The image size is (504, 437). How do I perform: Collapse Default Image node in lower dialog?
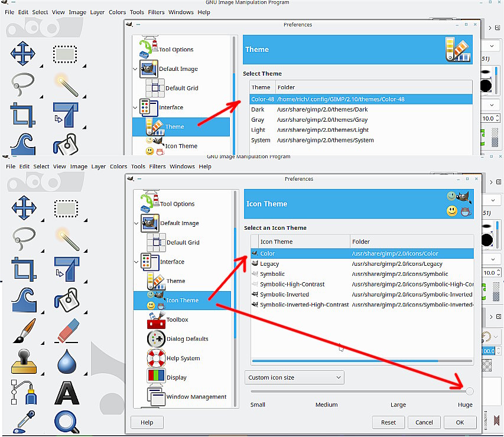click(x=136, y=223)
